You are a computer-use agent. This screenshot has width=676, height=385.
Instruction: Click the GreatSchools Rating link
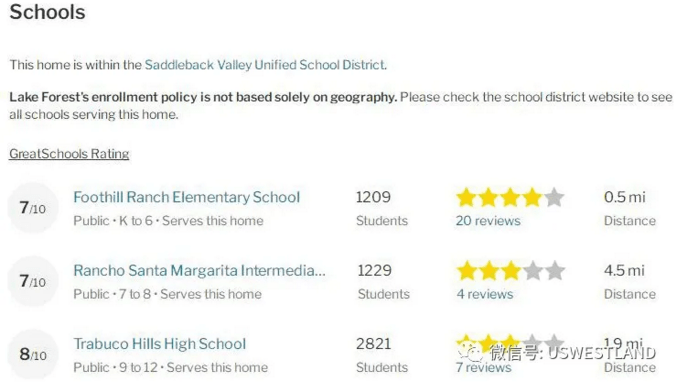[x=69, y=154]
